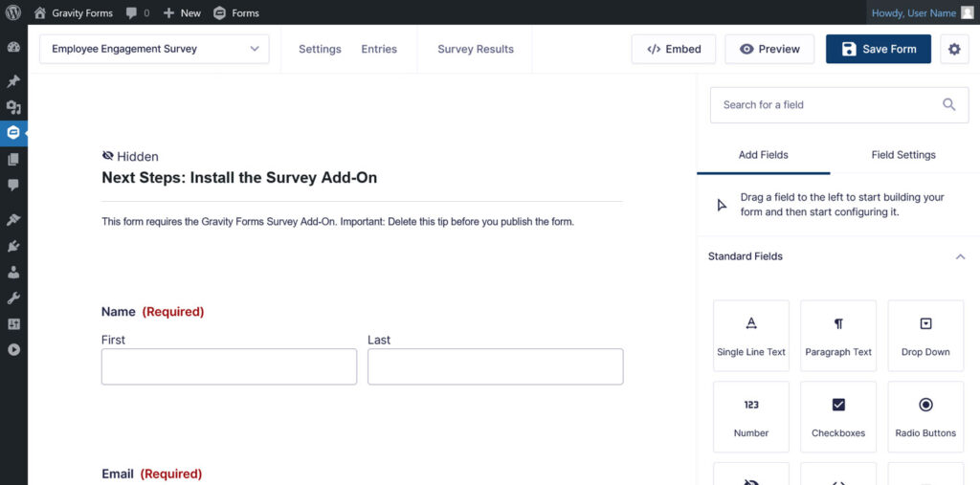980x485 pixels.
Task: Go to the Entries menu
Action: (x=379, y=49)
